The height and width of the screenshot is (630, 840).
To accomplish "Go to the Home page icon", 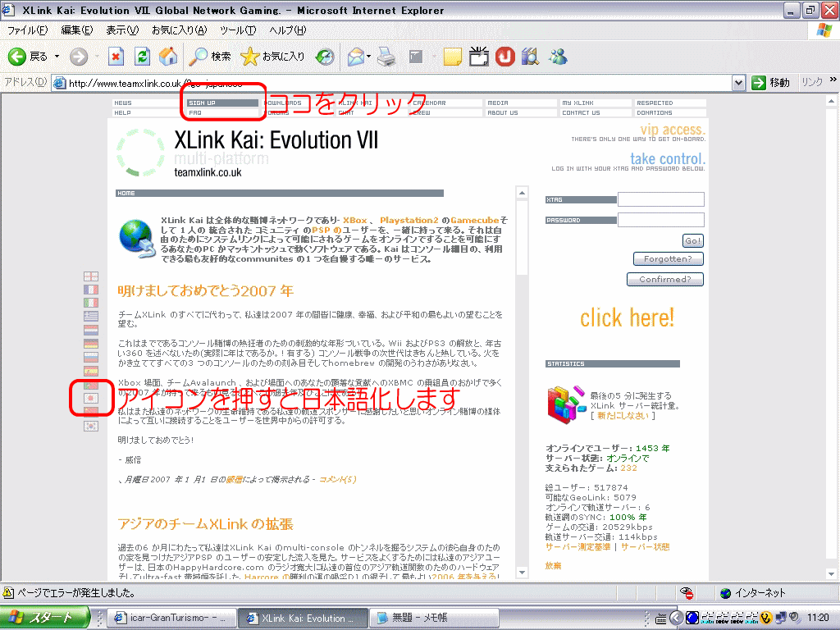I will (168, 57).
